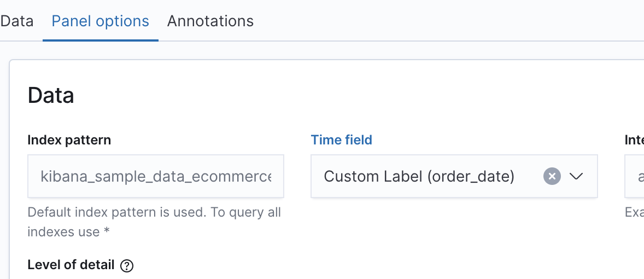Open the "Custom Label (order_date)" combo box

426,176
